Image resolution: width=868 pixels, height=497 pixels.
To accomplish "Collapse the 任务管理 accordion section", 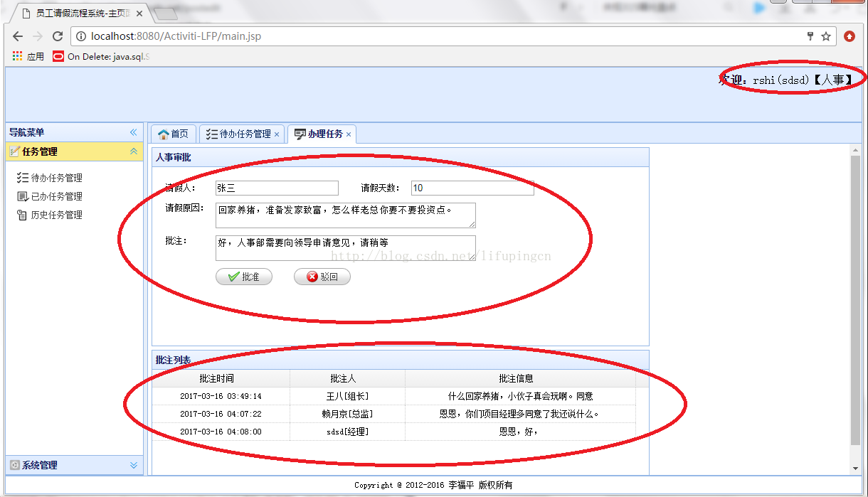I will (133, 151).
